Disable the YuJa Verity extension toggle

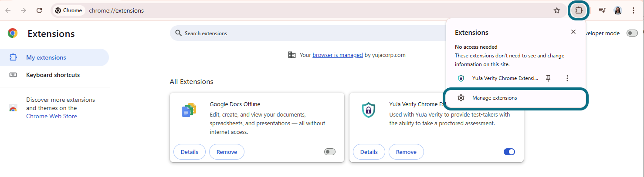coord(509,152)
